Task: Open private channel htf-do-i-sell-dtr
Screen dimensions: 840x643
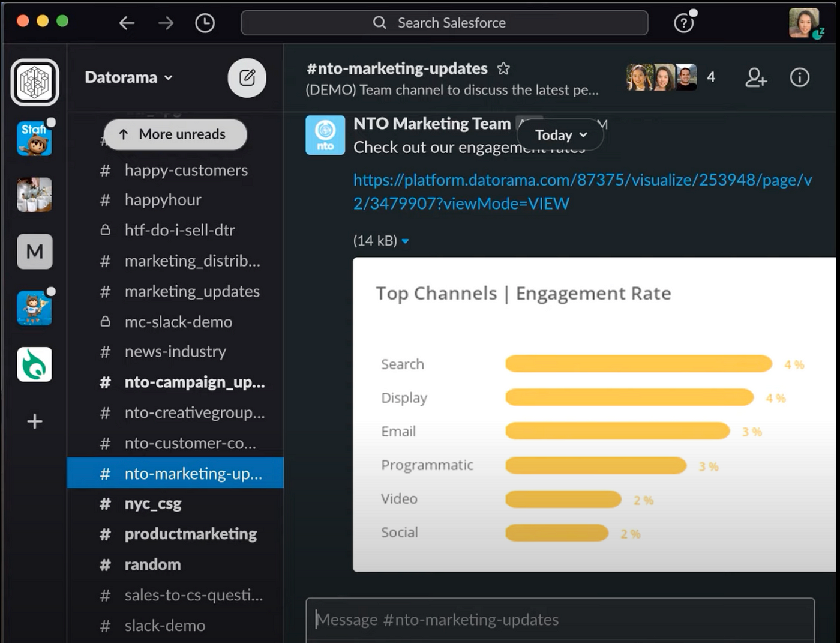Action: 175,230
